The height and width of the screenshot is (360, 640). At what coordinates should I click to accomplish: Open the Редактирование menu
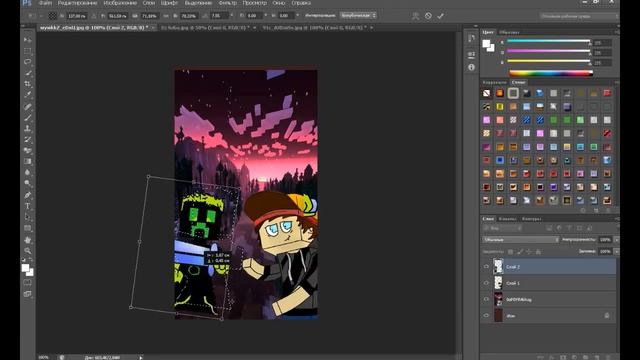click(78, 3)
